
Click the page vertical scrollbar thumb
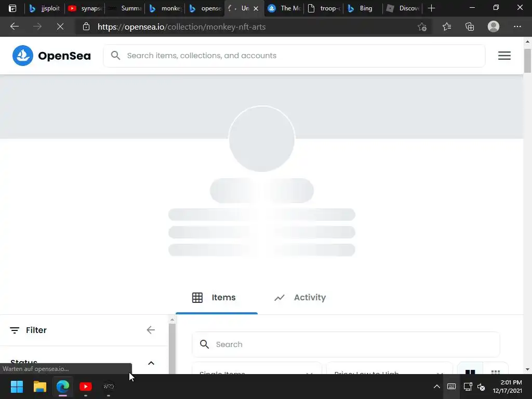tap(527, 61)
